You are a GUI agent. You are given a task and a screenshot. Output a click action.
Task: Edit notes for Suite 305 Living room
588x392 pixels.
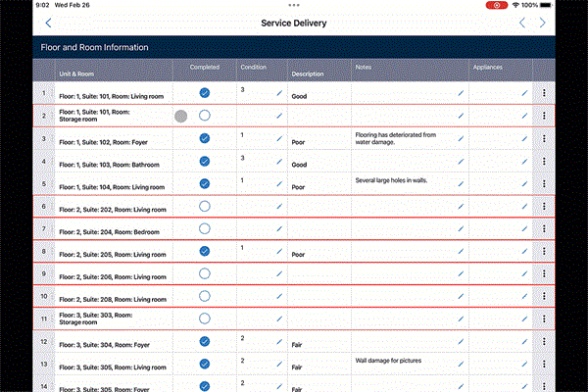(461, 364)
